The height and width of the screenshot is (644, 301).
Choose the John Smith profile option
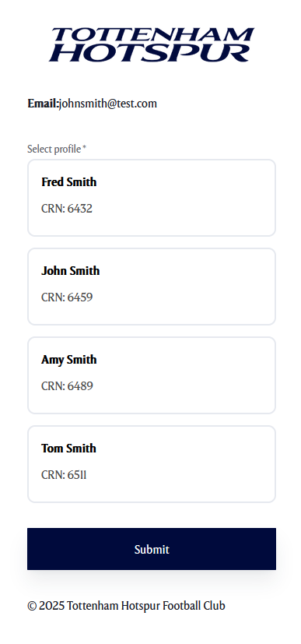pos(152,287)
